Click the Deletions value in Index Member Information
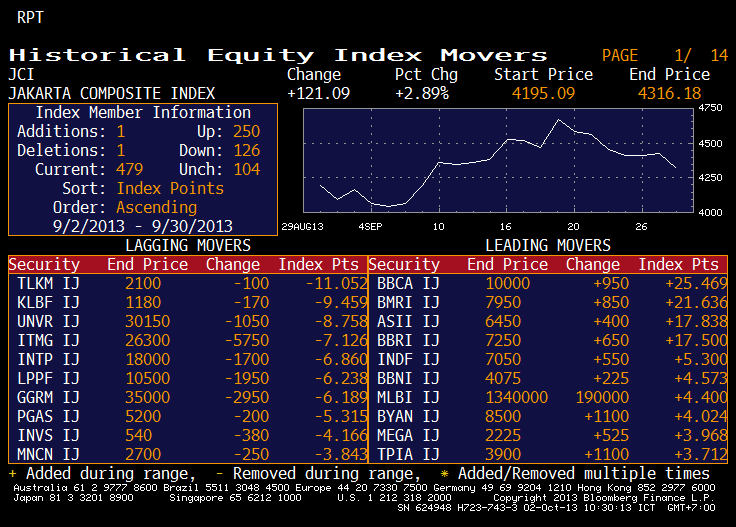736x527 pixels. coord(121,151)
